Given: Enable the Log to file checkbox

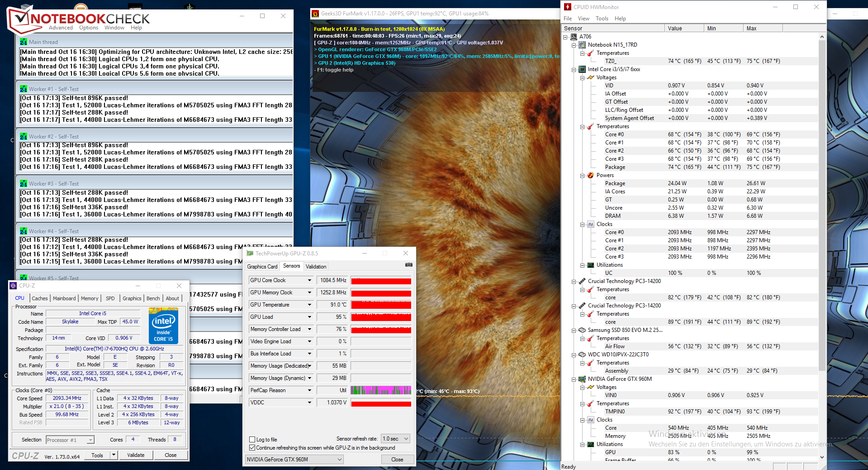Looking at the screenshot, I should [x=252, y=440].
